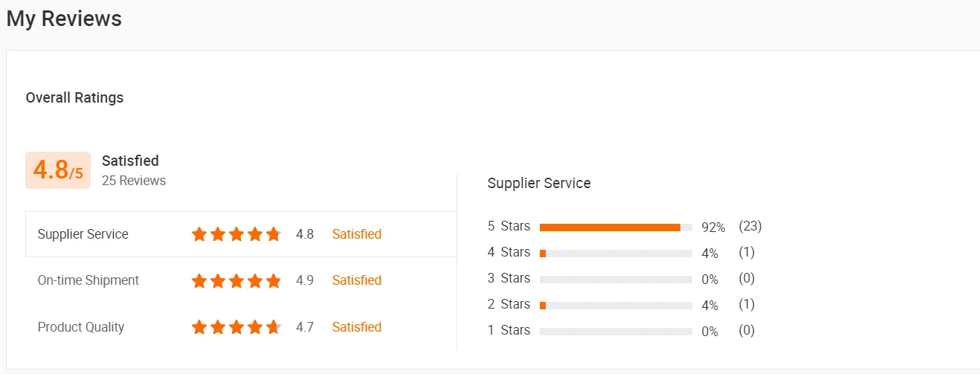
Task: Click the 3 Stars progress bar
Action: (616, 279)
